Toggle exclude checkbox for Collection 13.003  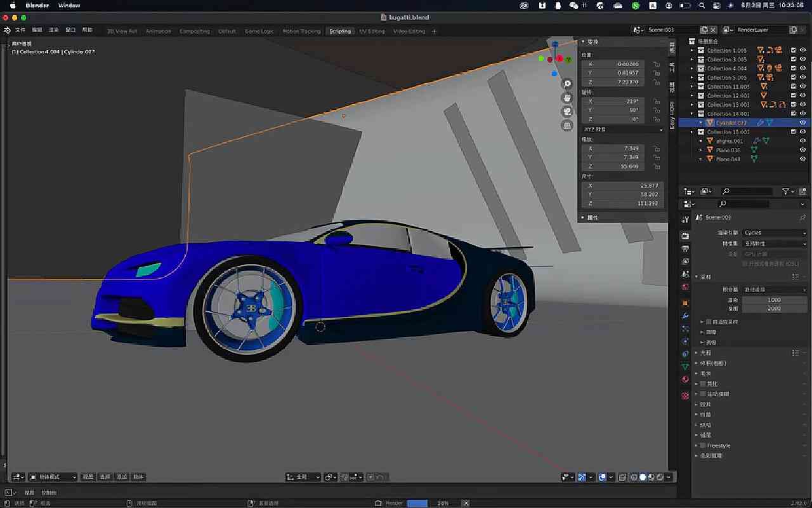coord(794,105)
